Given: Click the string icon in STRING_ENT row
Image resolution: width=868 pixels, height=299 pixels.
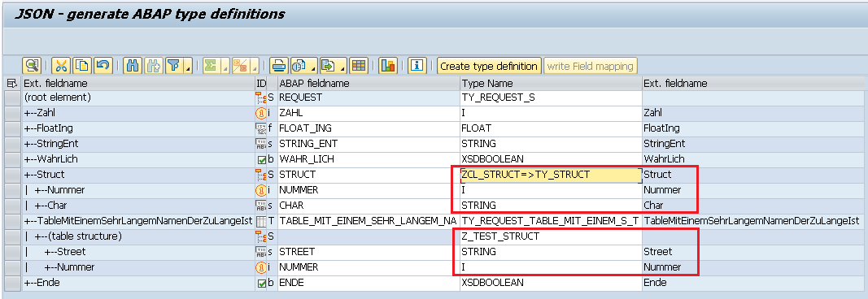Looking at the screenshot, I should coord(261,144).
